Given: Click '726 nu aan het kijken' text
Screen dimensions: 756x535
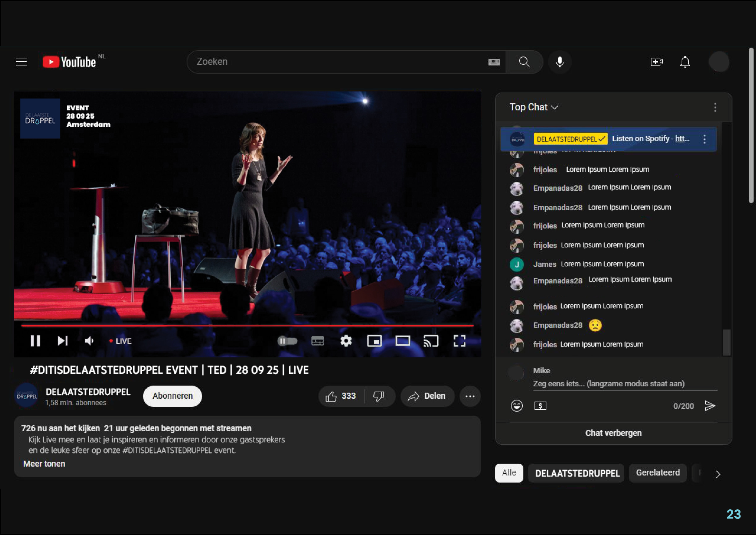Looking at the screenshot, I should [x=61, y=428].
